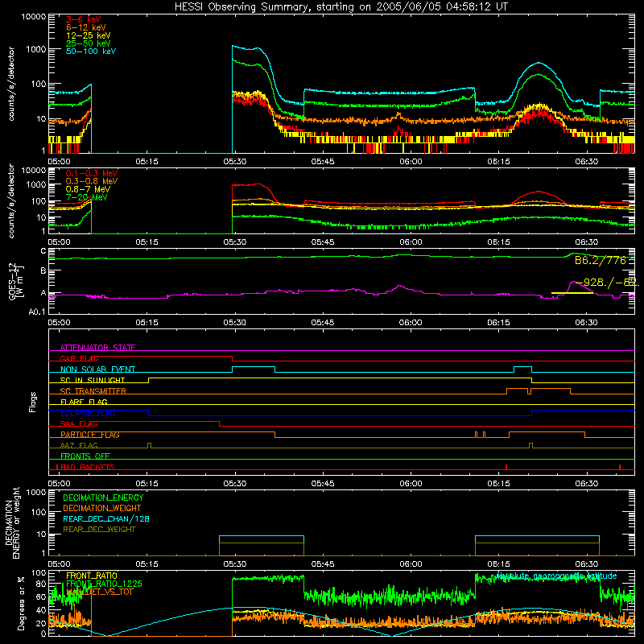The image size is (644, 644).
Task: Select the SC_IN_SUNLIGHT flag label
Action: pos(93,380)
